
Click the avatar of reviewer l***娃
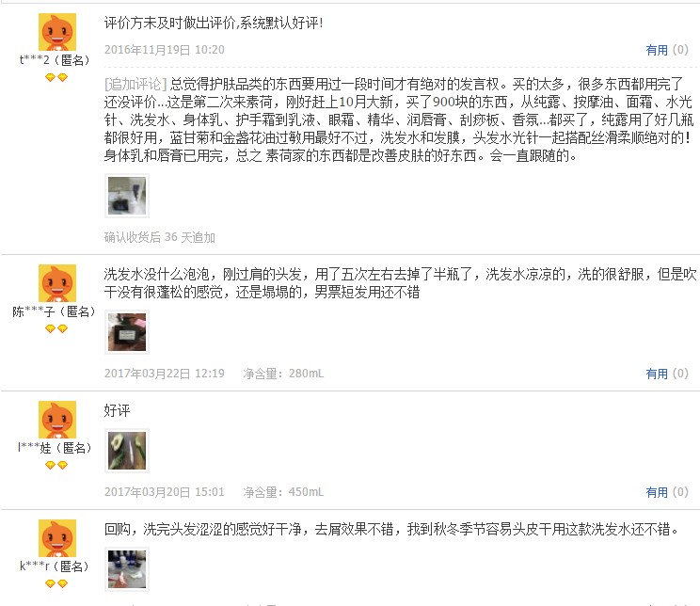[57, 420]
